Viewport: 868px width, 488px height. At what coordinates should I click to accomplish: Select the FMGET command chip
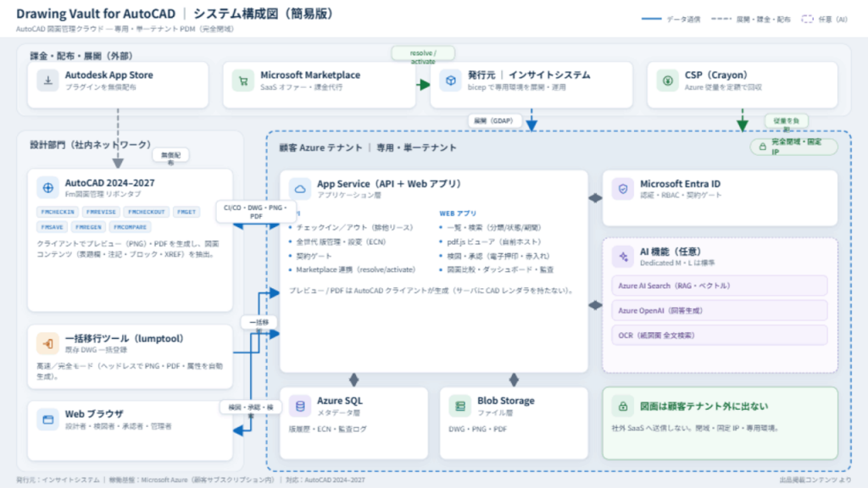pyautogui.click(x=186, y=212)
